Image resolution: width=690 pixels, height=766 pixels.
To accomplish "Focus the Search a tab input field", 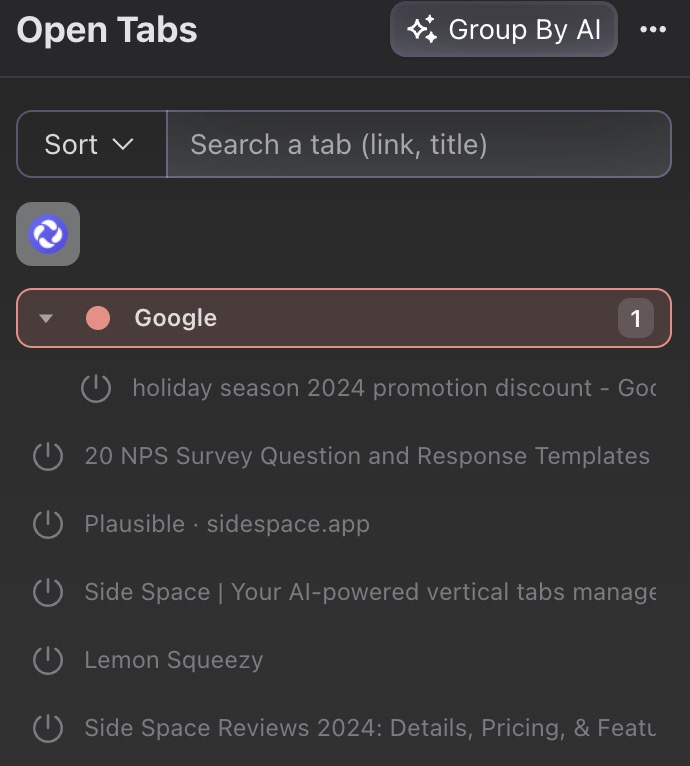I will [x=418, y=144].
